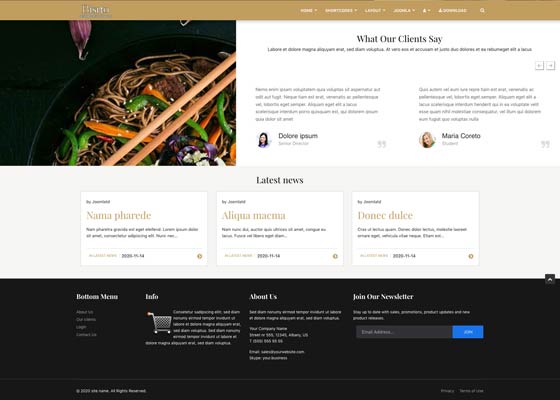Click the shopping cart image in Info
This screenshot has width=560, height=400.
pyautogui.click(x=159, y=322)
